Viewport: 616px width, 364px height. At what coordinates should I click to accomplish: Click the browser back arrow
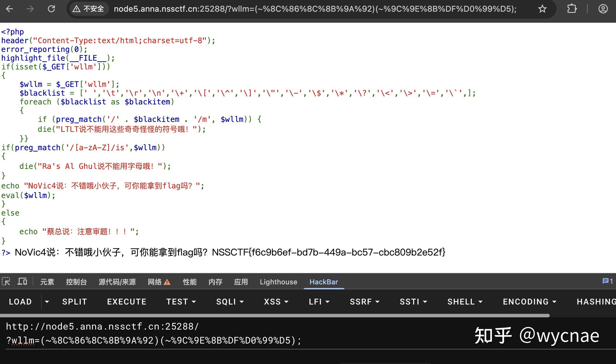[10, 9]
